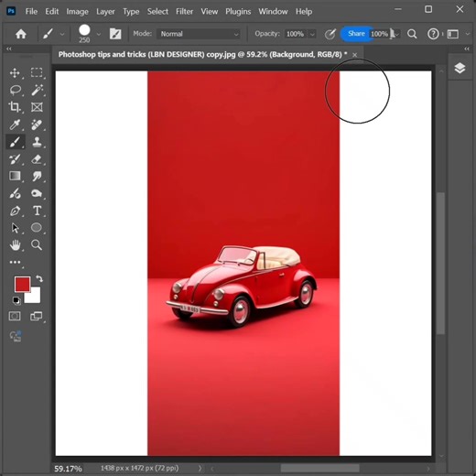Select the Lasso tool
Screen dimensions: 476x476
15,90
